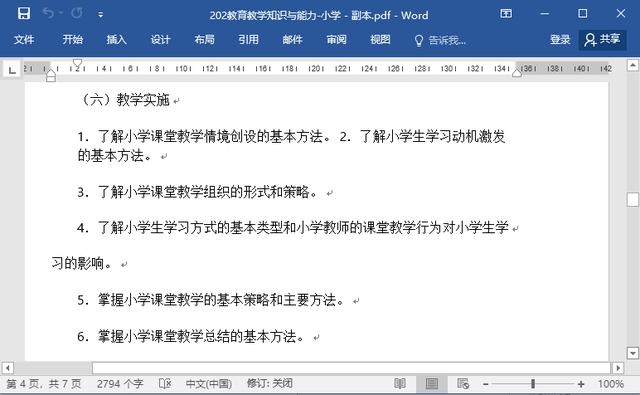Screen dimensions: 640x395
Task: Maximize the Word window
Action: pyautogui.click(x=582, y=13)
